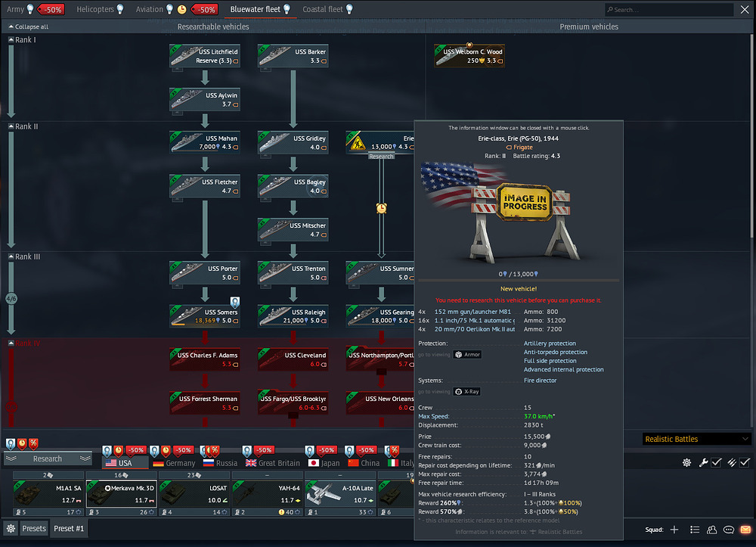Expand the Research panel above the crew slots
This screenshot has height=547, width=756.
48,458
